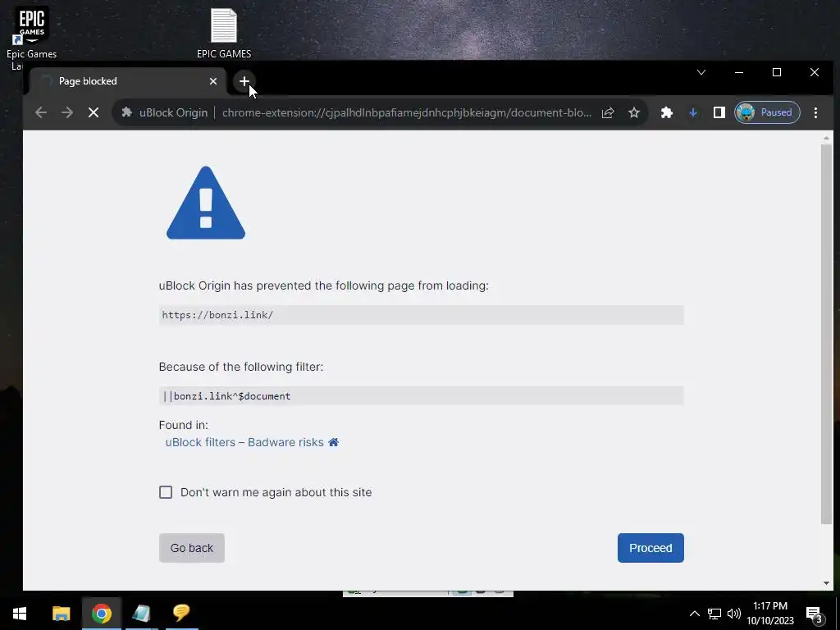Open the yellow speech bubble taskbar app
Viewport: 840px width, 630px height.
click(181, 614)
